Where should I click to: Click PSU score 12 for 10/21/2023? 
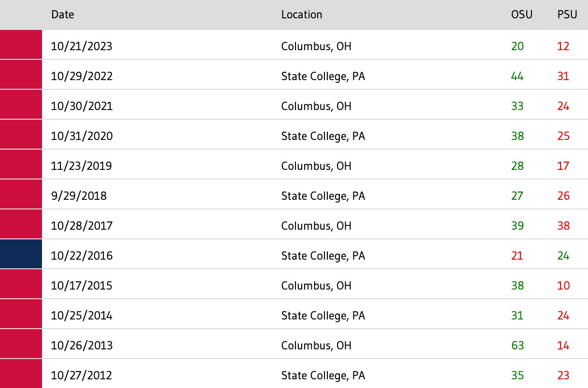pyautogui.click(x=563, y=46)
